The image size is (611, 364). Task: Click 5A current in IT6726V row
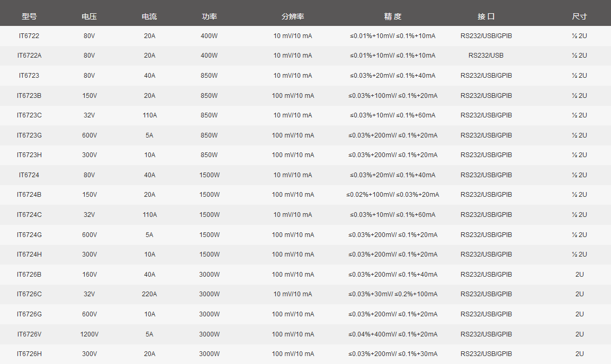click(149, 334)
